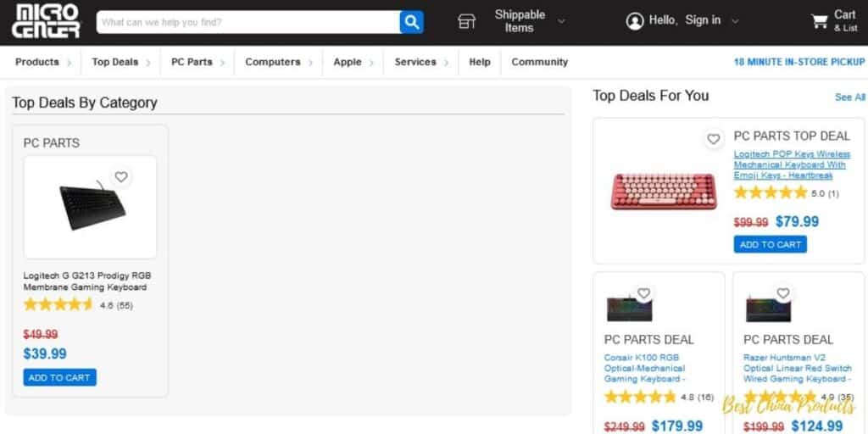Click the See All top deals link

pyautogui.click(x=849, y=97)
